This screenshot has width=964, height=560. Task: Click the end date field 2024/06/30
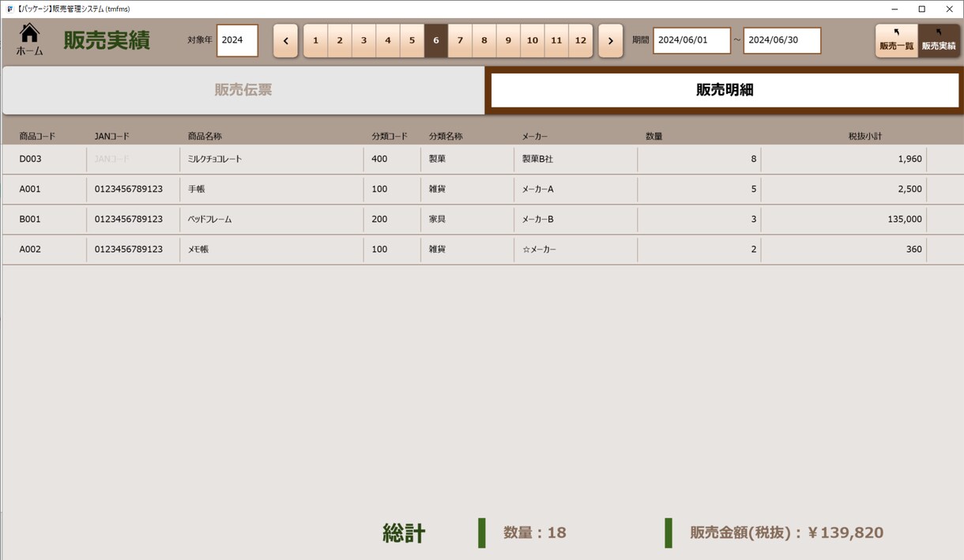point(782,40)
